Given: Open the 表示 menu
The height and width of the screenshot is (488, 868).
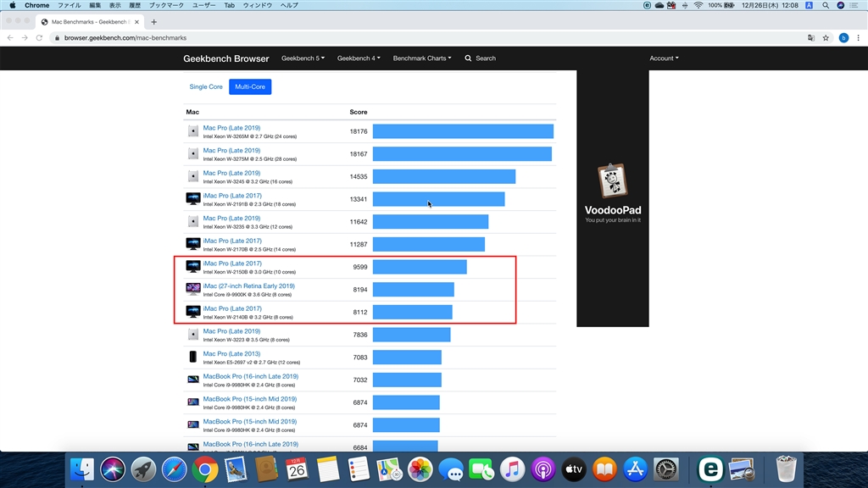Looking at the screenshot, I should pos(115,5).
